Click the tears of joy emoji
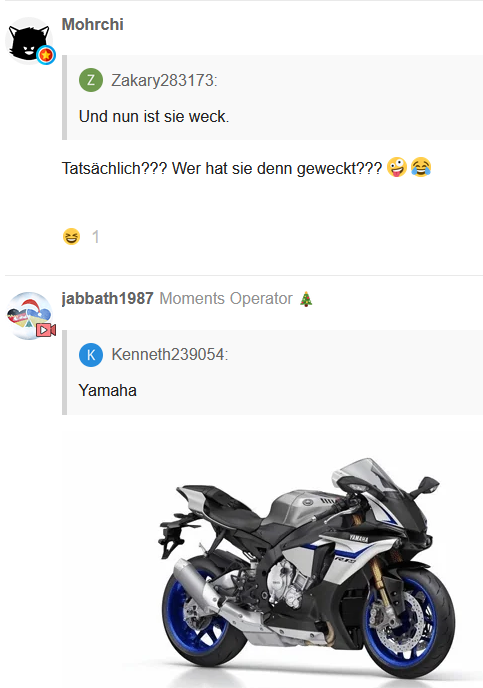The width and height of the screenshot is (483, 688). pyautogui.click(x=421, y=168)
